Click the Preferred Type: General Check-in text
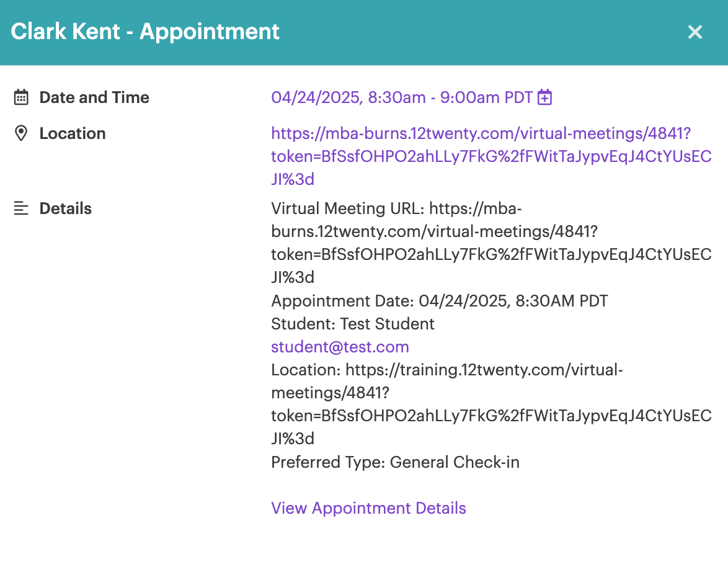The image size is (728, 572). click(395, 462)
